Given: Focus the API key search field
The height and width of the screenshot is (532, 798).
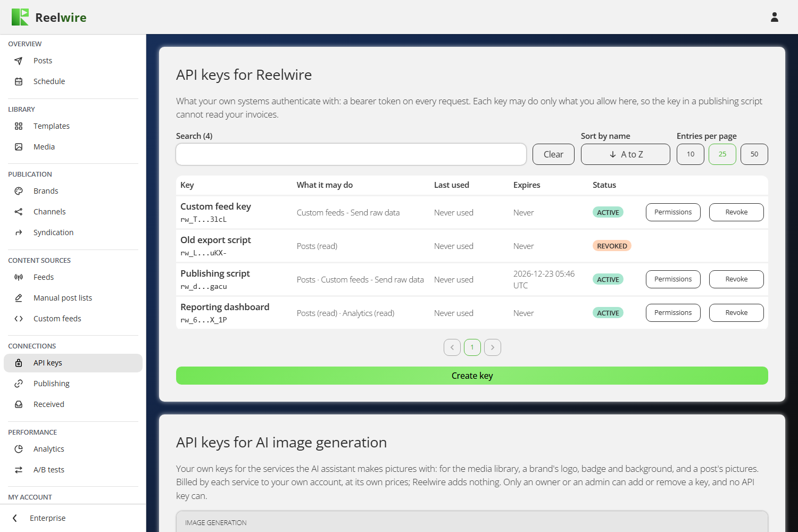Looking at the screenshot, I should click(x=351, y=154).
